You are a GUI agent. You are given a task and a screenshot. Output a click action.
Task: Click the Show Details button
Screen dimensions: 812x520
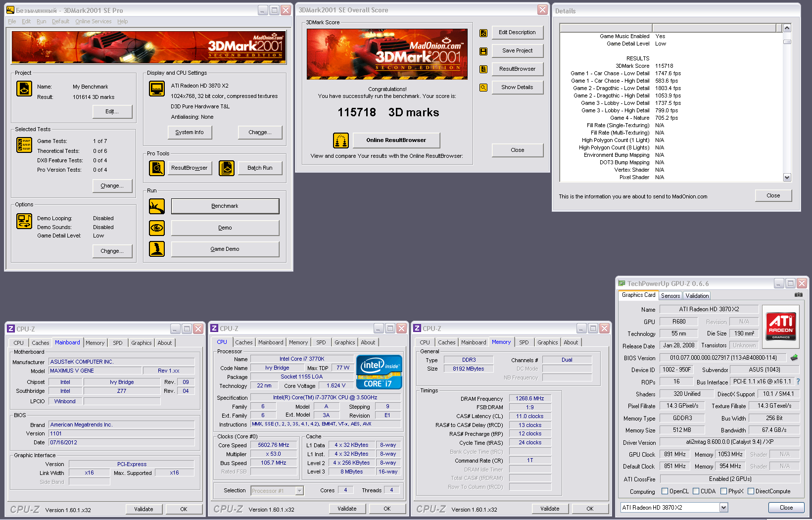point(518,88)
